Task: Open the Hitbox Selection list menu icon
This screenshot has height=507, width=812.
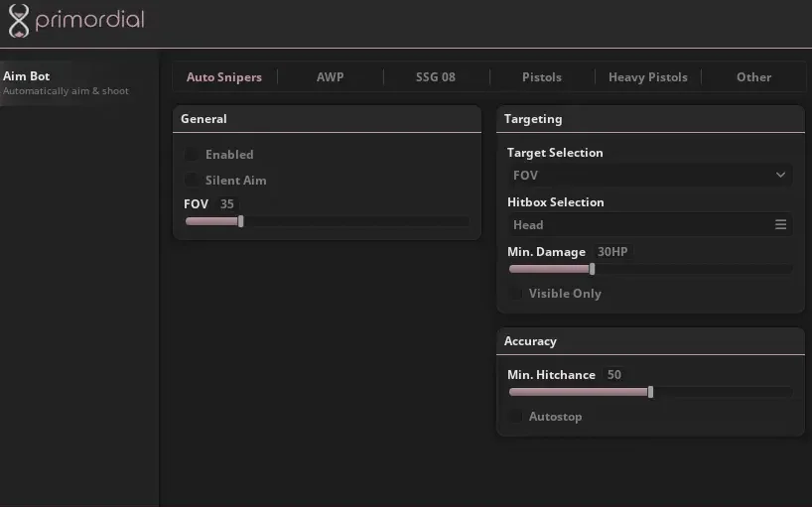Action: (x=780, y=225)
